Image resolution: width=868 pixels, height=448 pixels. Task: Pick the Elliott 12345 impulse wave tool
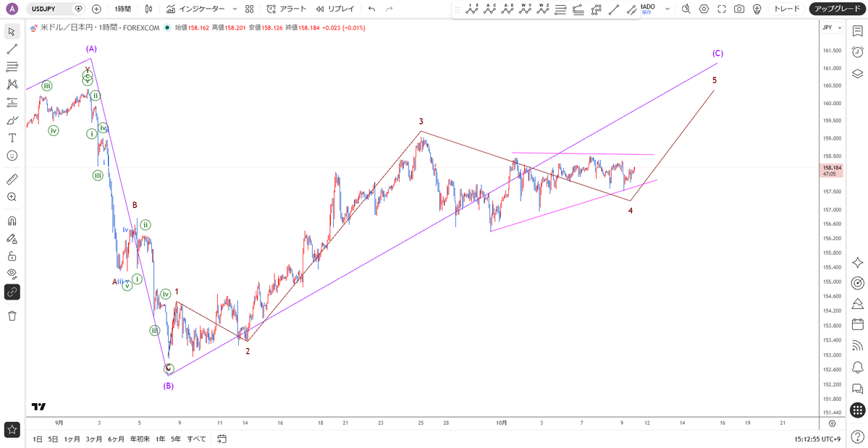[471, 9]
